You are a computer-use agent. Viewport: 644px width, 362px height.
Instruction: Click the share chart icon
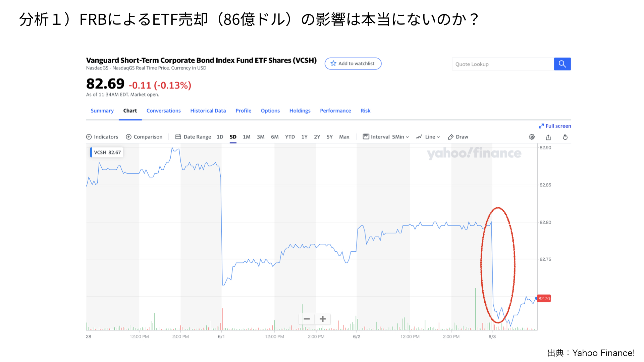(x=548, y=137)
